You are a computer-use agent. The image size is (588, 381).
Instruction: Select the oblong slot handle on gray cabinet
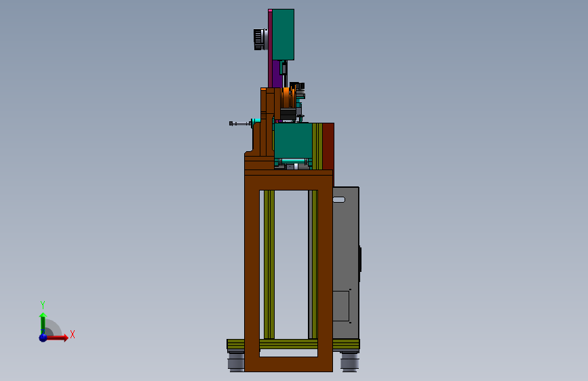(338, 200)
